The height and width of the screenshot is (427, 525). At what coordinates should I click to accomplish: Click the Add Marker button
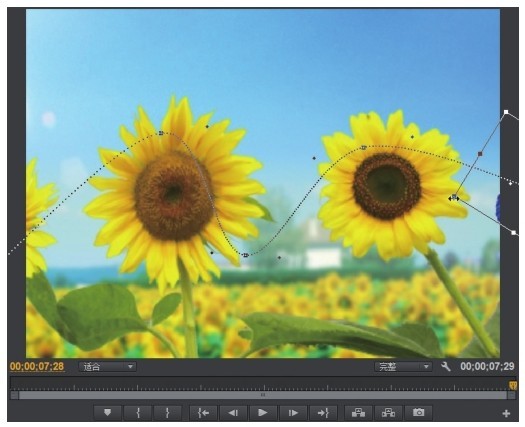tap(107, 412)
